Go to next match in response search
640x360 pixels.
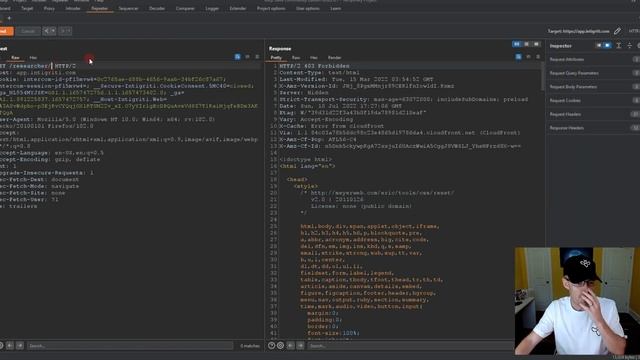pyautogui.click(x=300, y=346)
